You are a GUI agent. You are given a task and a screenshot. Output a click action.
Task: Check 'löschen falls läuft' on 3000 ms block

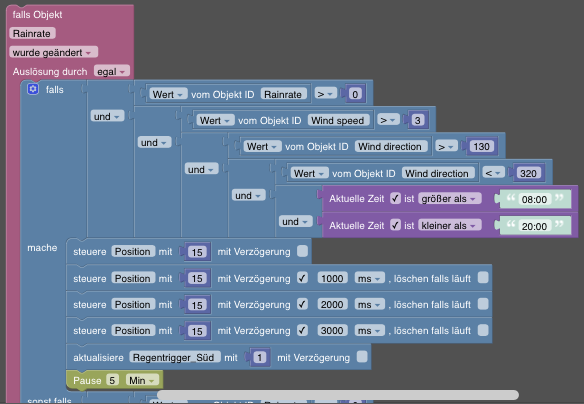tap(483, 330)
